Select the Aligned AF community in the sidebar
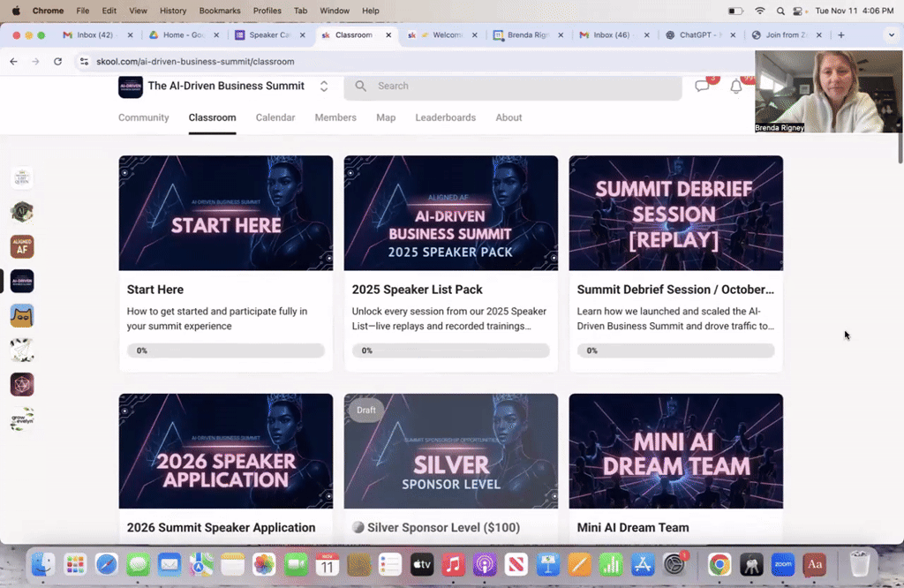Image resolution: width=904 pixels, height=588 pixels. pyautogui.click(x=21, y=246)
